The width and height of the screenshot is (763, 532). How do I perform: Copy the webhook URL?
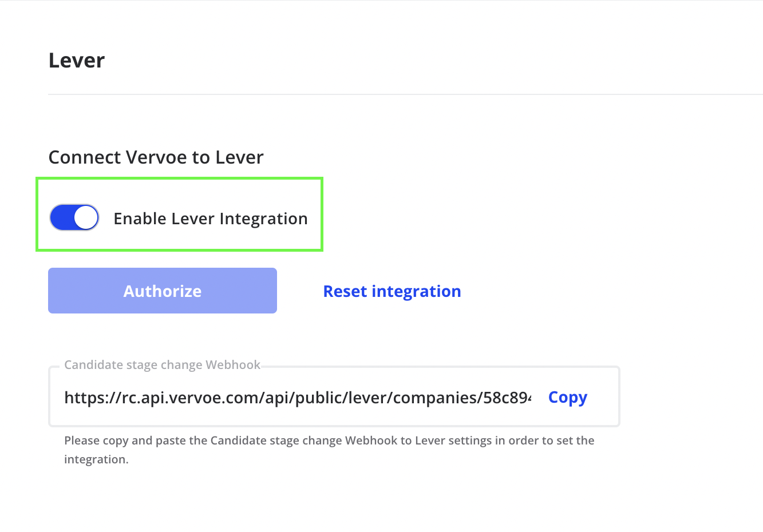(568, 397)
